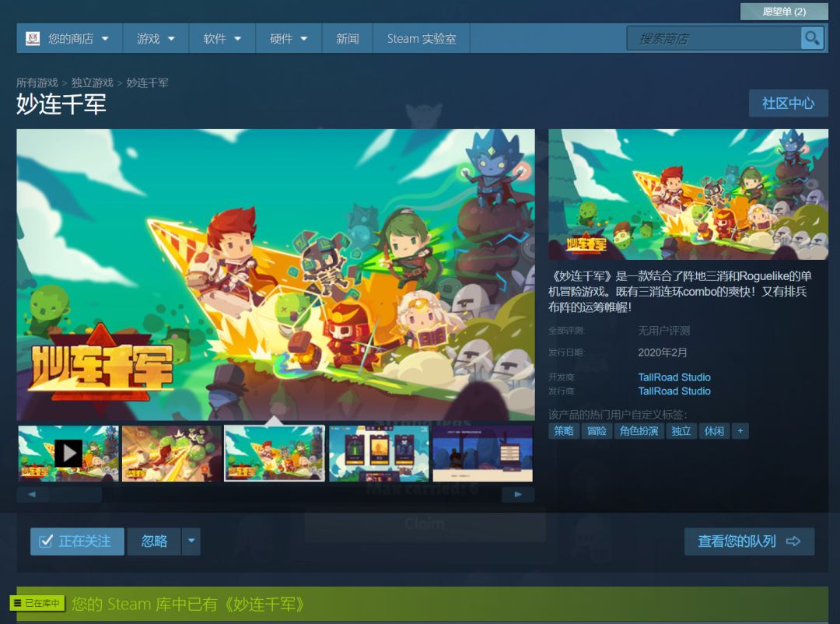Click the thumbnail strip scrollbar handle
This screenshot has width=840, height=624.
point(74,494)
